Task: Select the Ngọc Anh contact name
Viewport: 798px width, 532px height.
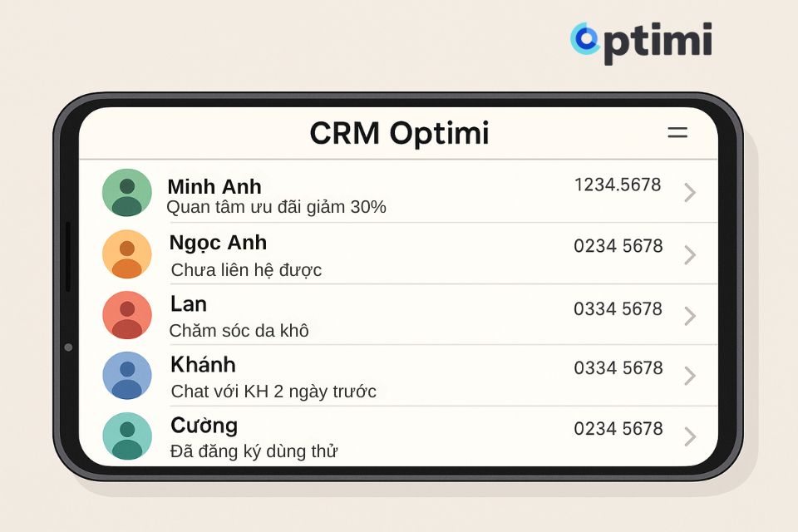Action: [x=218, y=243]
